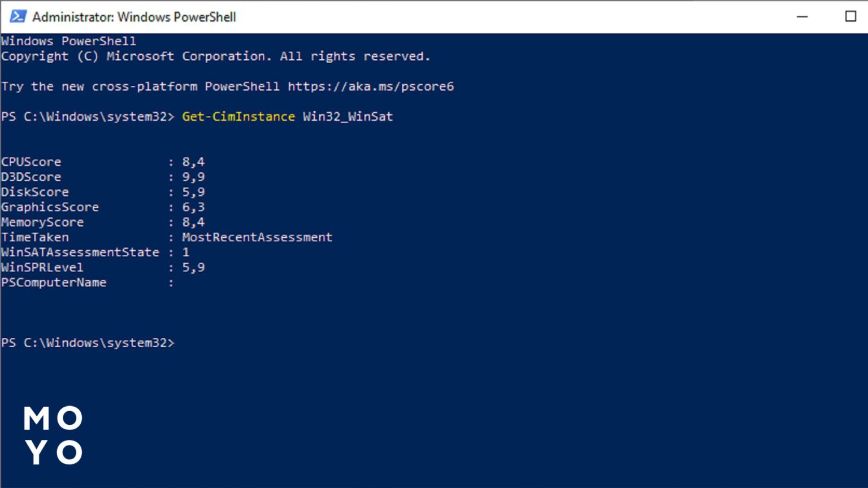This screenshot has height=488, width=868.
Task: Click the CPUScore value 8,4
Action: tap(193, 162)
